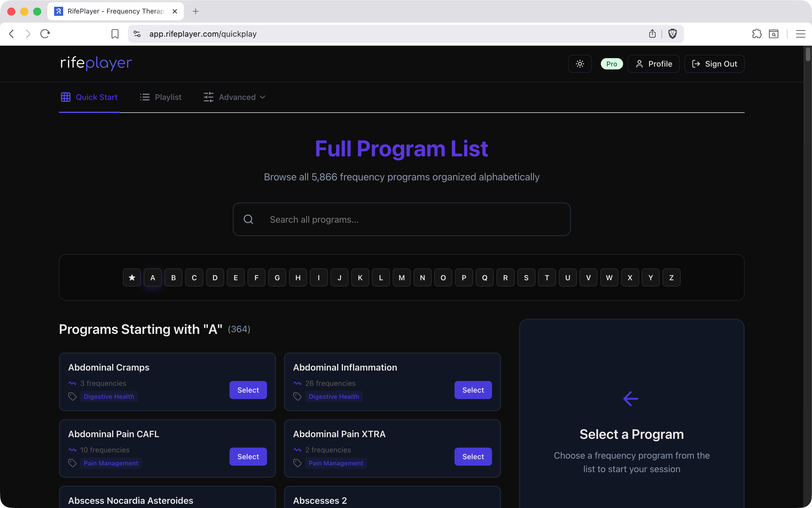Filter programs by letter K
Viewport: 812px width, 508px height.
360,277
